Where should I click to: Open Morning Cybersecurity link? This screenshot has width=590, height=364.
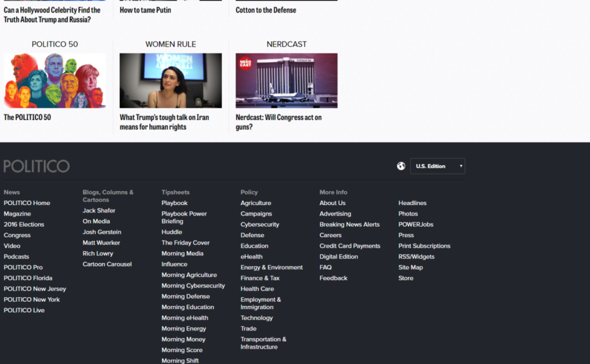(194, 286)
